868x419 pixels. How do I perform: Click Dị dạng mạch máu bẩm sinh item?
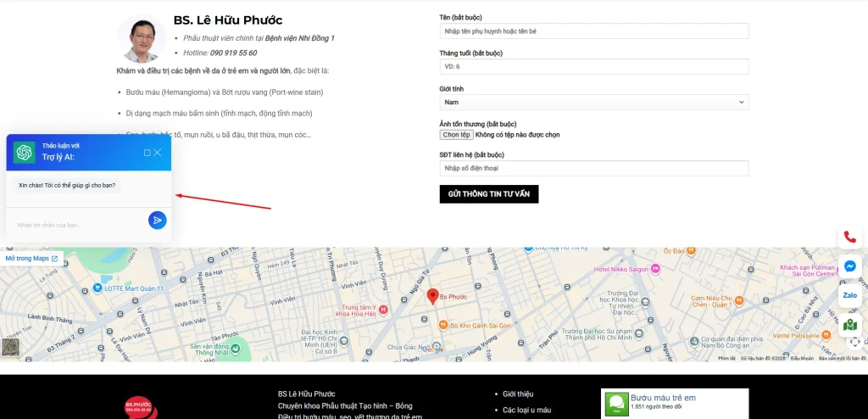point(220,113)
